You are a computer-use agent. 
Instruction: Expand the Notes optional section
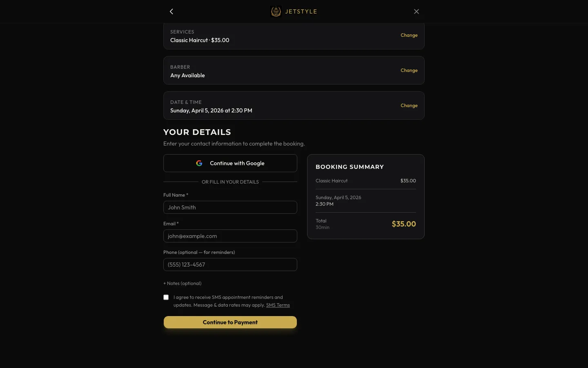(183, 283)
